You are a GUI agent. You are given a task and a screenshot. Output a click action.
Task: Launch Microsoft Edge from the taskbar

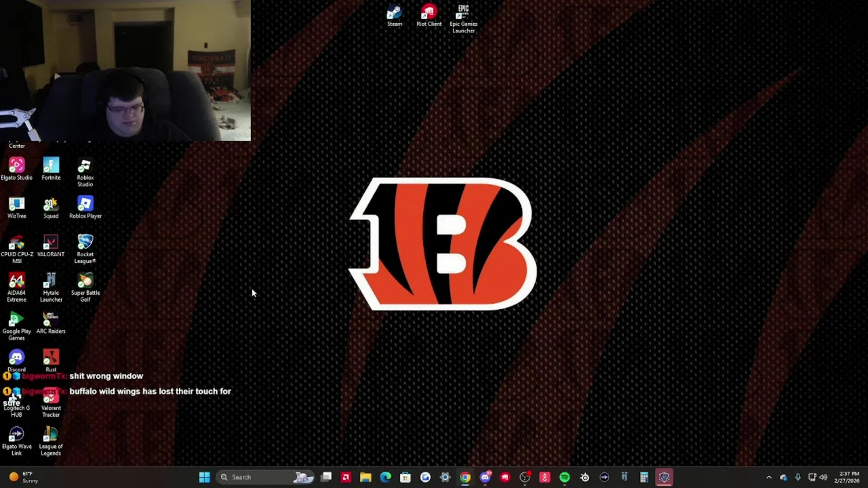coord(386,477)
